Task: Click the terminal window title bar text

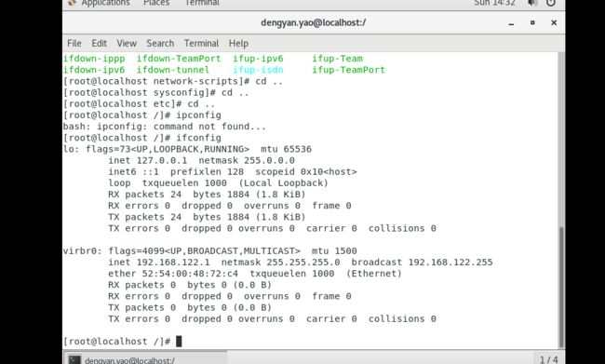Action: pos(314,22)
